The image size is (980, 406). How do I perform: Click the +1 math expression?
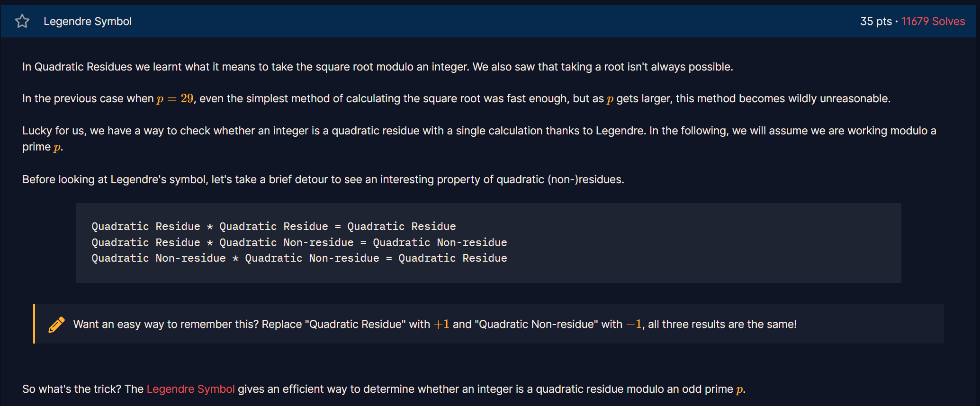point(441,324)
